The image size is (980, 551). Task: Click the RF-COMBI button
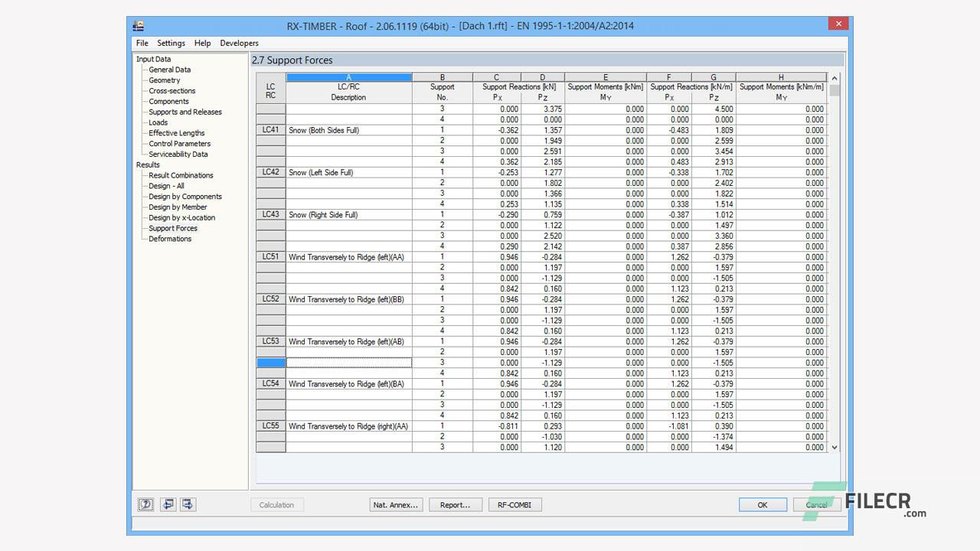[x=514, y=505]
